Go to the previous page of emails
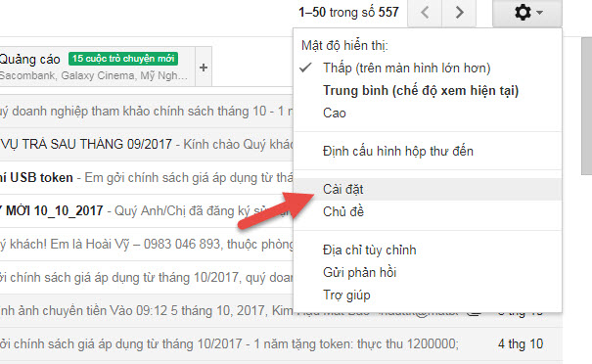The image size is (592, 364). coord(425,13)
